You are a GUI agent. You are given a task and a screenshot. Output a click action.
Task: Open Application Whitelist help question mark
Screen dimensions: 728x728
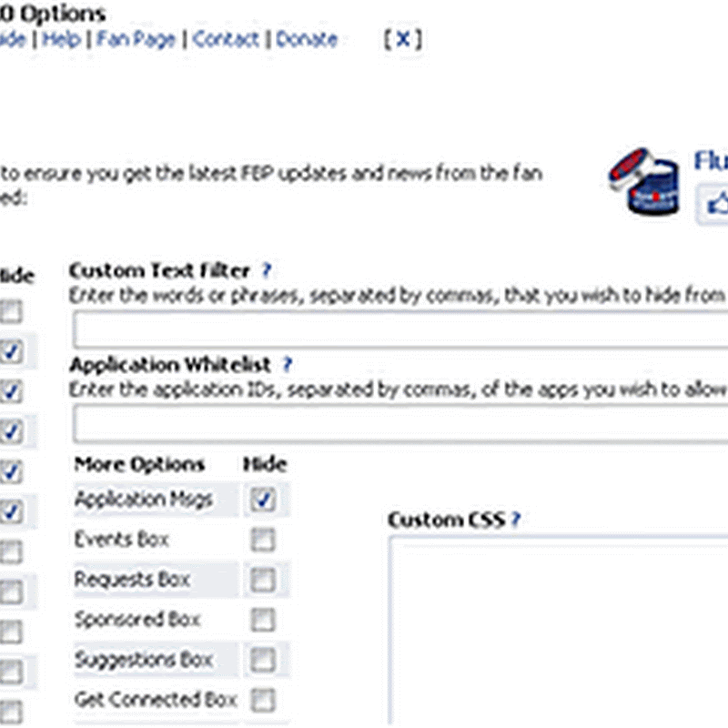click(288, 365)
